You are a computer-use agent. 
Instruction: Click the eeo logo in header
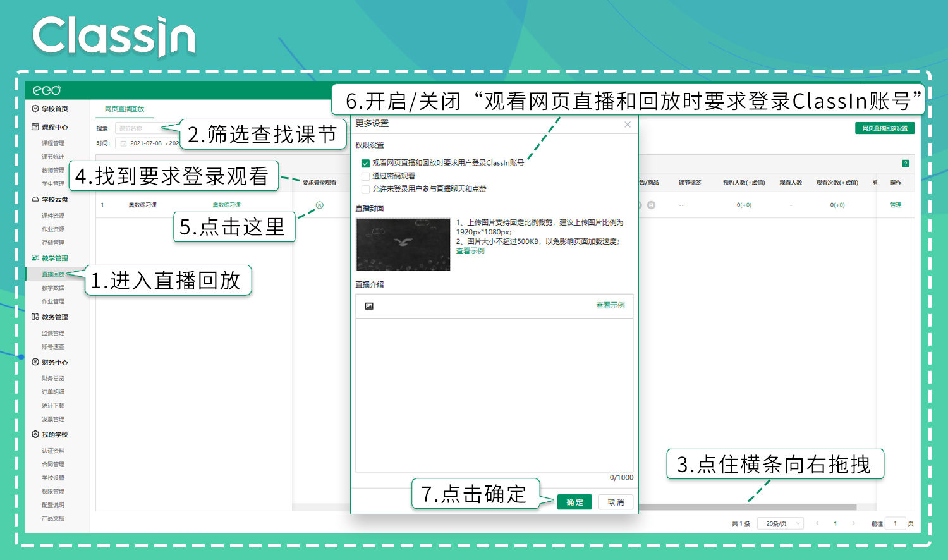pyautogui.click(x=47, y=90)
